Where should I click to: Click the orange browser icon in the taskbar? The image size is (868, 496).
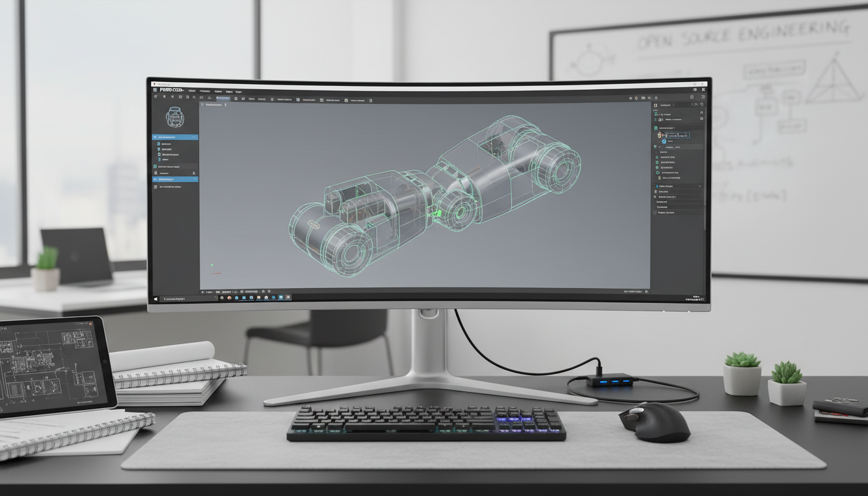[x=229, y=298]
